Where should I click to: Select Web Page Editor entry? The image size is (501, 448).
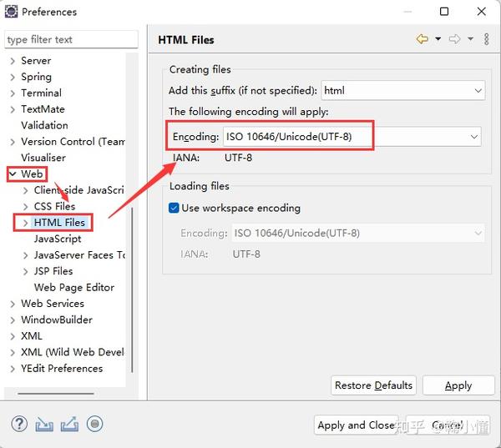[74, 287]
